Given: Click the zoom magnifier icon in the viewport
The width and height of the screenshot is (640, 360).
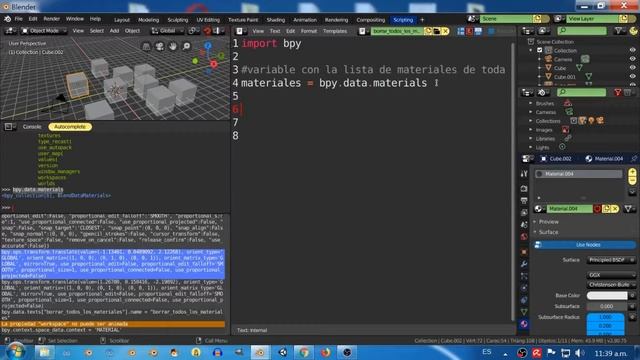Looking at the screenshot, I should [x=186, y=47].
